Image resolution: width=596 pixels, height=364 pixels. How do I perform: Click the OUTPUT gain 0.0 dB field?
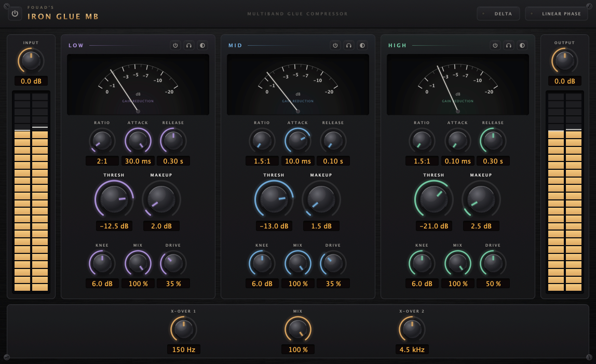(564, 81)
